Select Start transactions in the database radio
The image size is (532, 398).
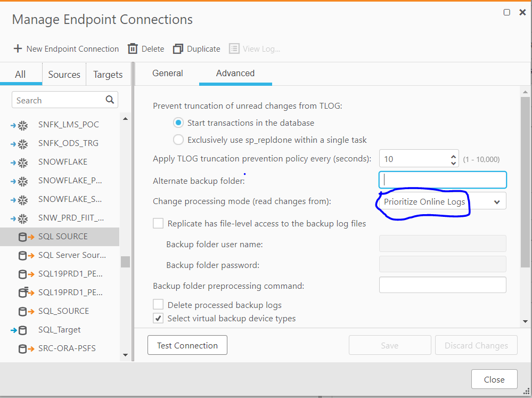click(x=178, y=123)
